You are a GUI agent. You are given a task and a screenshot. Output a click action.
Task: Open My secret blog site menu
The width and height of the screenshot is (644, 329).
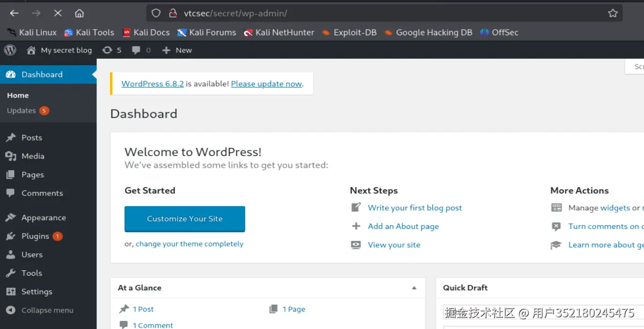59,50
